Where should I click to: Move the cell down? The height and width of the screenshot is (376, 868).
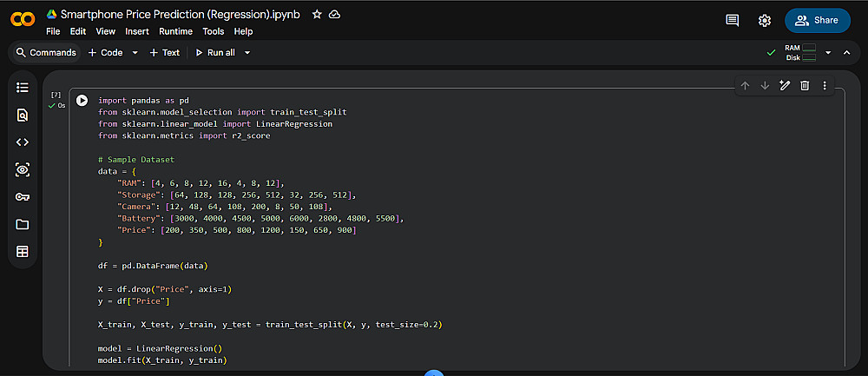pyautogui.click(x=765, y=85)
